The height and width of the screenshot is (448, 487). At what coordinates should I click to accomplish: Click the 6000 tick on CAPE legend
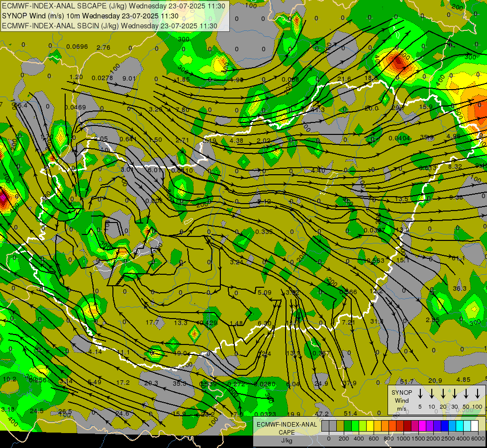click(479, 439)
